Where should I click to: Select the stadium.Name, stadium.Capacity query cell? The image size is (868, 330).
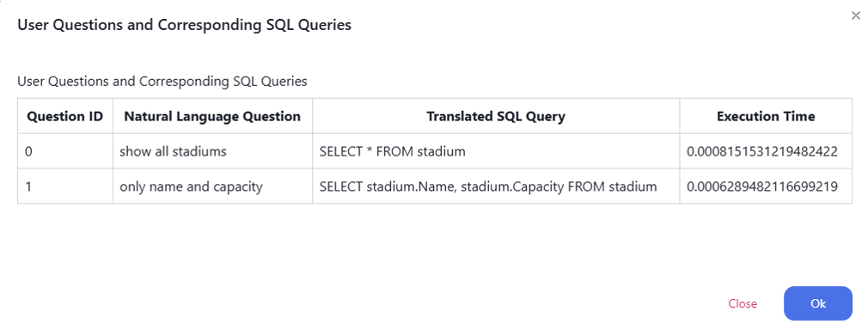click(496, 186)
